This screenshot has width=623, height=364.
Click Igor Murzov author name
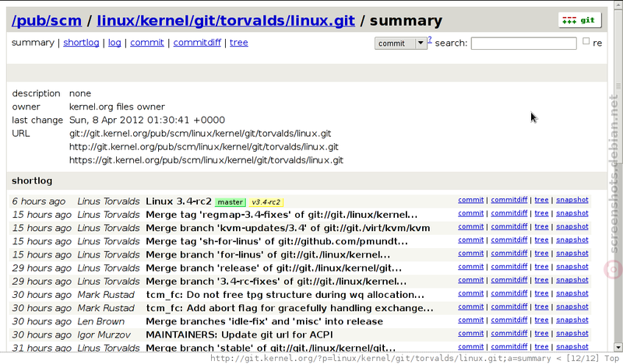[x=104, y=335]
